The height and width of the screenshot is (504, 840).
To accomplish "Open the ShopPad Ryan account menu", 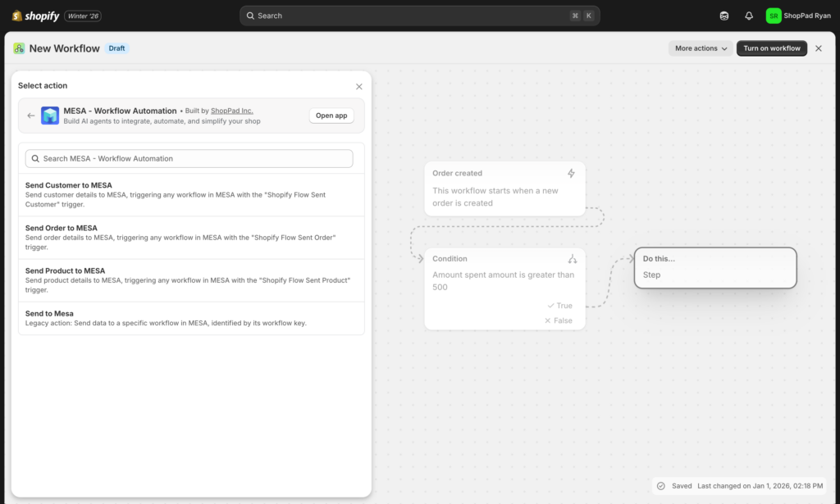I will (798, 16).
